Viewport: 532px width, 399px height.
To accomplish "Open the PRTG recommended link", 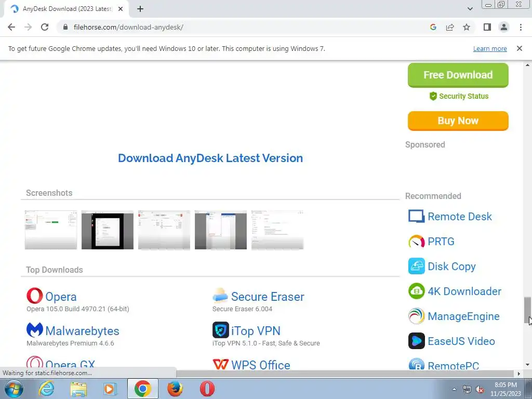I will [441, 241].
